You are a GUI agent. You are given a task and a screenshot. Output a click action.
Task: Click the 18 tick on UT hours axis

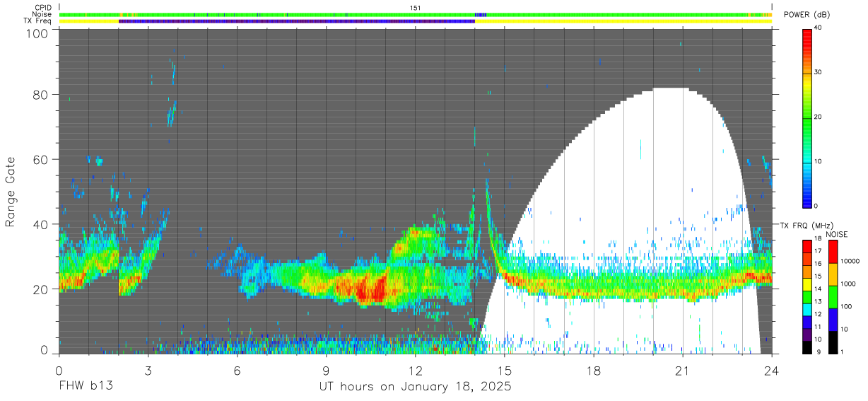(x=594, y=370)
